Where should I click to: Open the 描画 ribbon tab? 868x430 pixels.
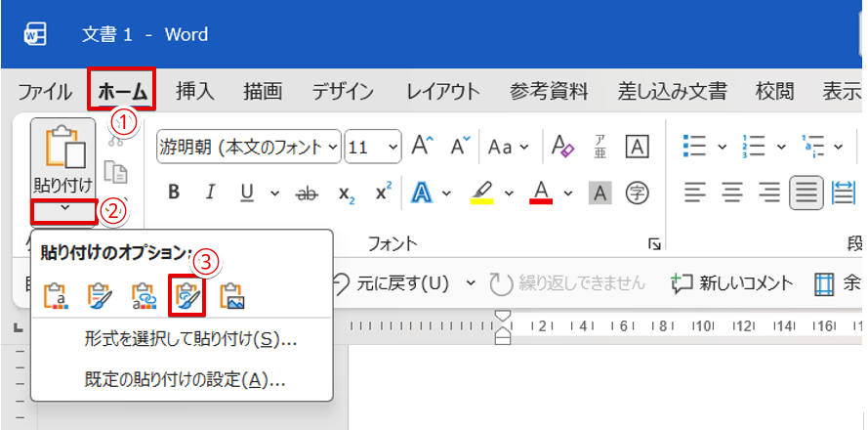(x=263, y=92)
